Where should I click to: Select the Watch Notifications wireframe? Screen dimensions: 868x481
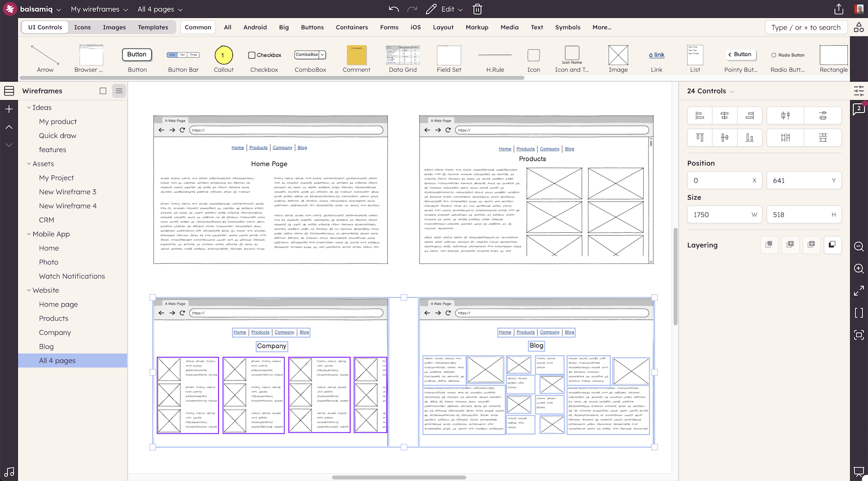tap(72, 276)
